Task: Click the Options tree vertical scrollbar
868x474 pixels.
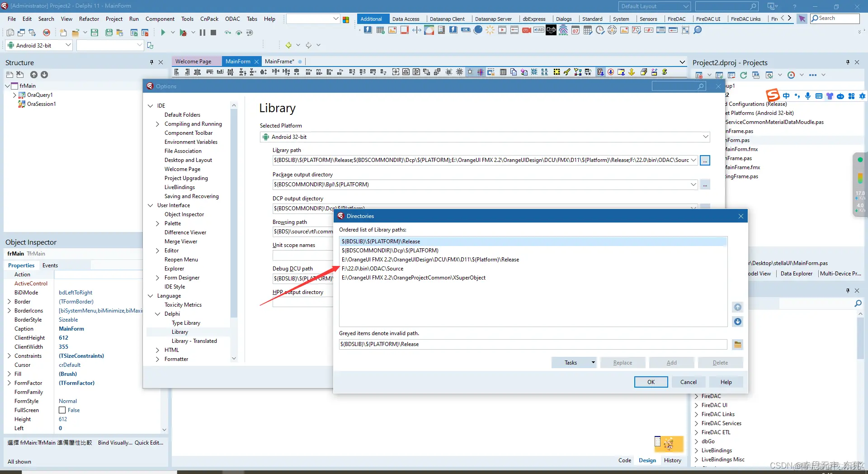Action: point(234,213)
